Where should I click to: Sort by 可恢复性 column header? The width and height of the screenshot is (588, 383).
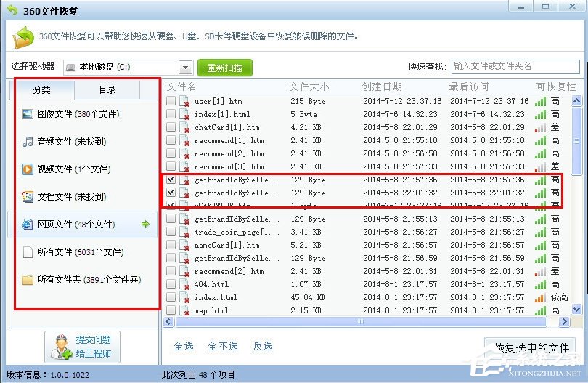click(556, 87)
